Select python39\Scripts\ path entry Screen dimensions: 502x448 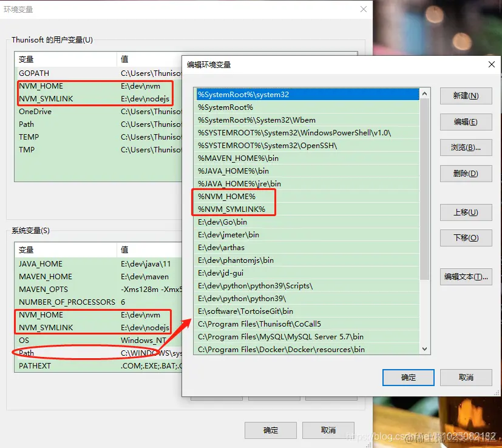click(307, 286)
